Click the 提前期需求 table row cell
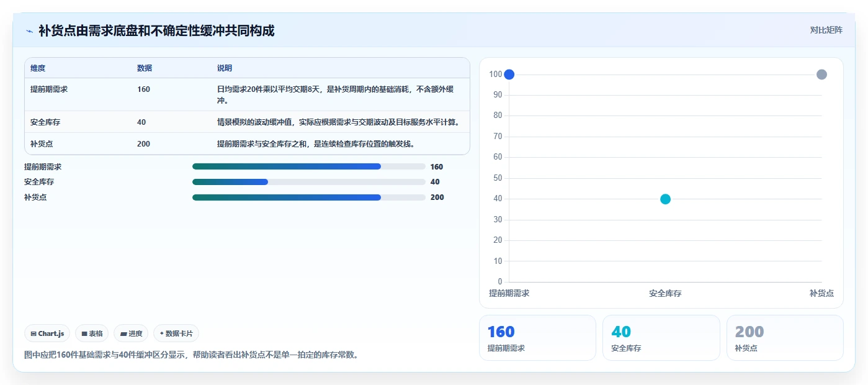Image resolution: width=868 pixels, height=385 pixels. pos(49,89)
